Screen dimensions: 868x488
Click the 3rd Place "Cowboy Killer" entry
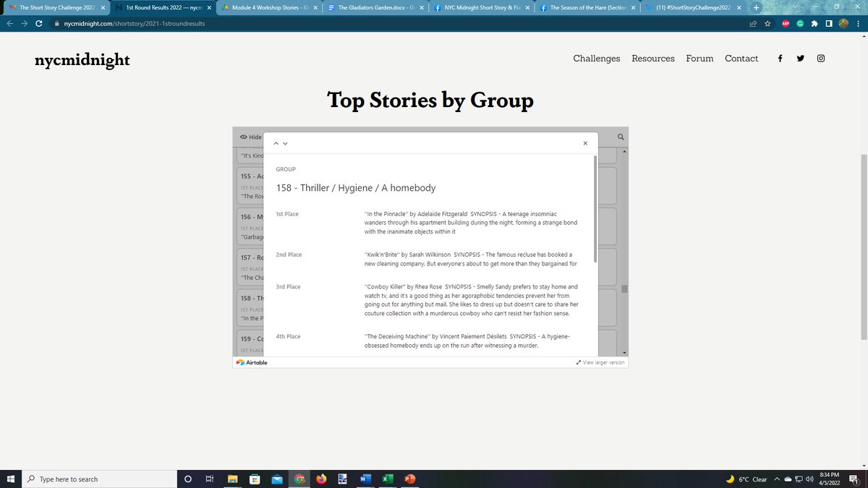(472, 300)
